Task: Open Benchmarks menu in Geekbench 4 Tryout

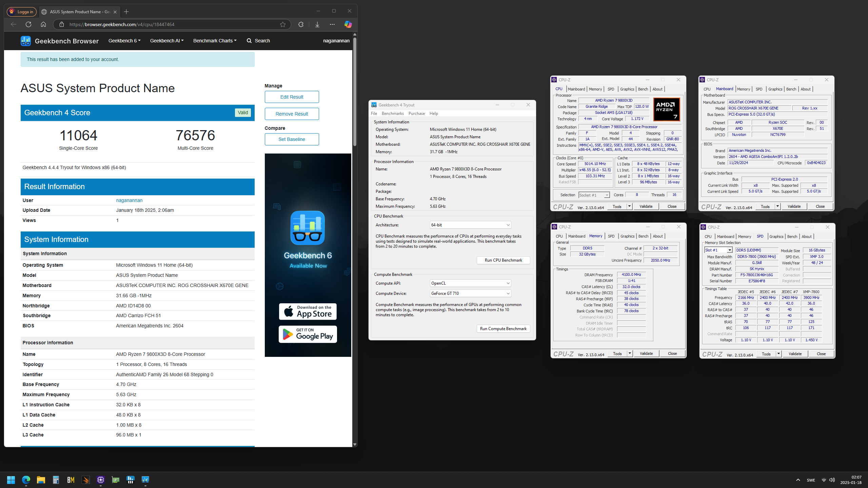Action: click(x=393, y=114)
